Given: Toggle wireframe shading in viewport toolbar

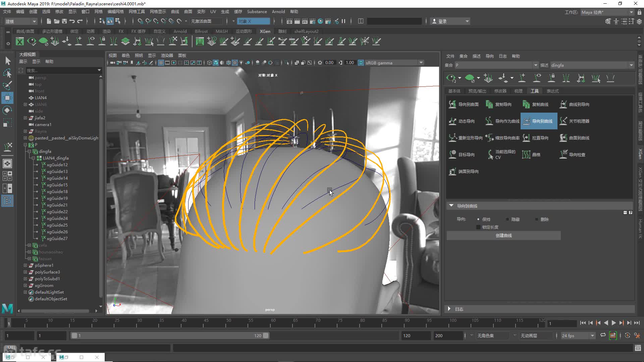Looking at the screenshot, I should pyautogui.click(x=209, y=63).
